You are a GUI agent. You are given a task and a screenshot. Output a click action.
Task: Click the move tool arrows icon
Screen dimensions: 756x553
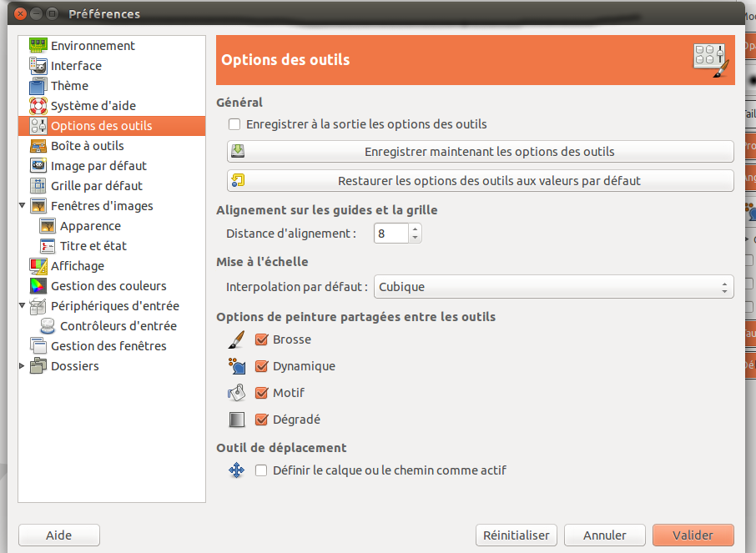pyautogui.click(x=236, y=470)
